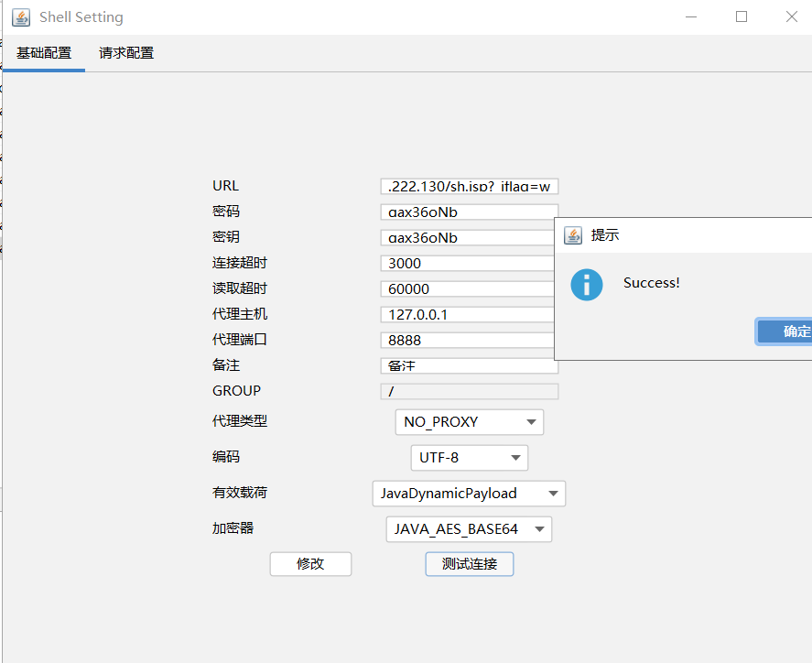Viewport: 812px width, 663px height.
Task: Close the Shell Setting window
Action: click(x=791, y=17)
